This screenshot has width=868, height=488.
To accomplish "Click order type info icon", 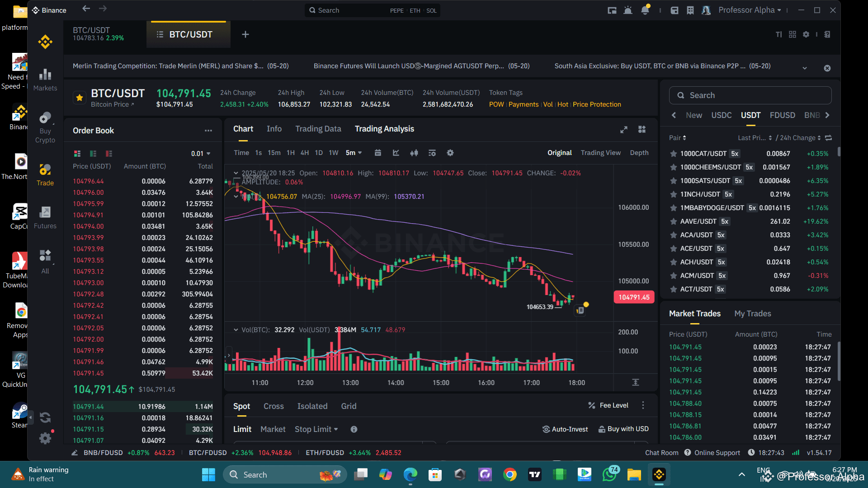I will tap(354, 429).
